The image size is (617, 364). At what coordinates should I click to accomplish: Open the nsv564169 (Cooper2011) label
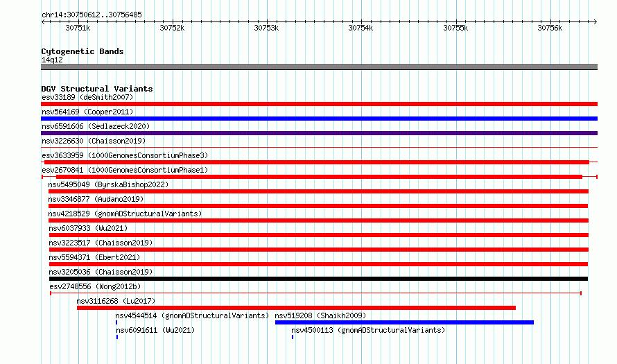[87, 112]
